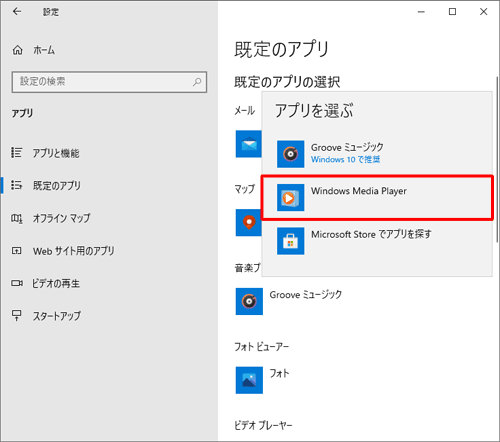Click the Mail app icon under メール
Viewport: 500px width, 442px height.
[x=248, y=144]
